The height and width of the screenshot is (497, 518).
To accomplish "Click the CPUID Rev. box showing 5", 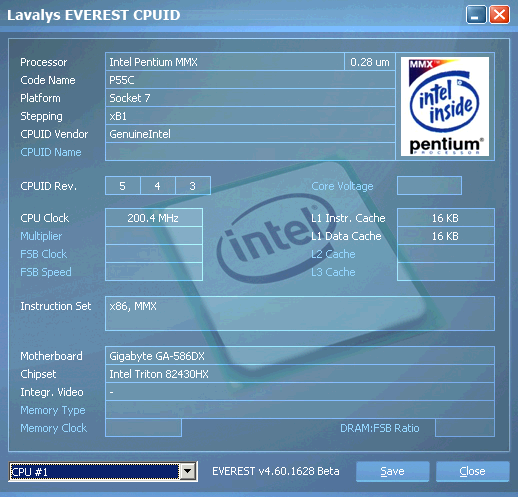I will click(123, 186).
